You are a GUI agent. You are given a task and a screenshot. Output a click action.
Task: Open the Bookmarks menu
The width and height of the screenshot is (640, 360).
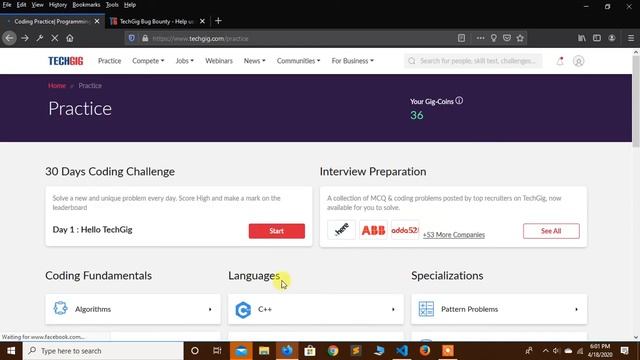[86, 5]
